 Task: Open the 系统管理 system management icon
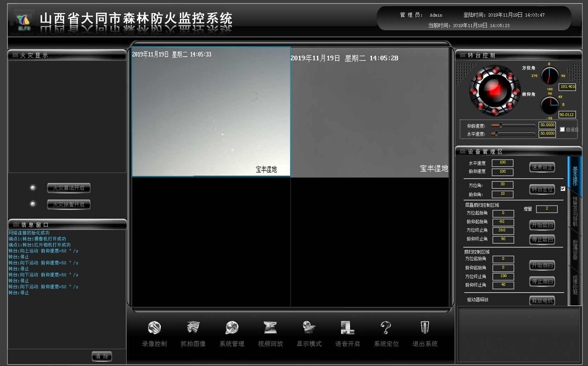coord(232,328)
